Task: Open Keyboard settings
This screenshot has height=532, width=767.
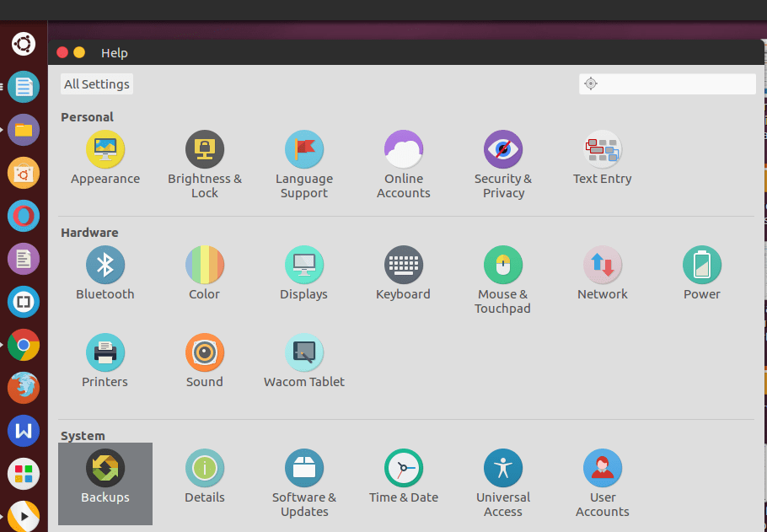Action: 404,273
